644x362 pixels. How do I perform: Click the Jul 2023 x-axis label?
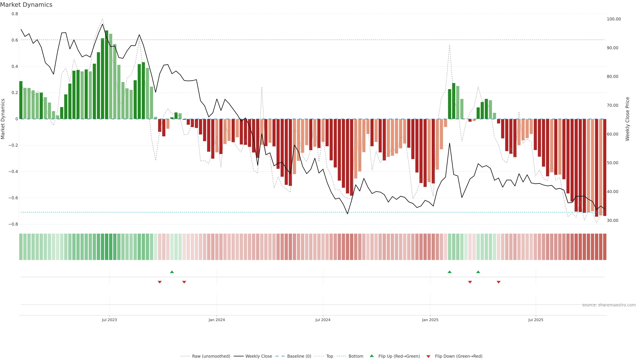coord(109,320)
